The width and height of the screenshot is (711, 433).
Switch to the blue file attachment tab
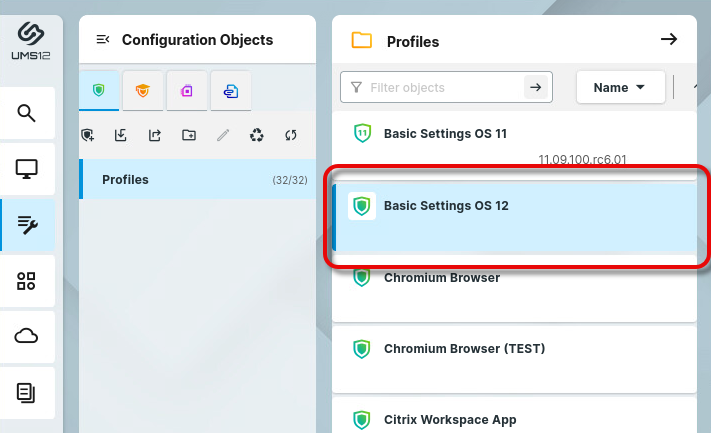[230, 91]
